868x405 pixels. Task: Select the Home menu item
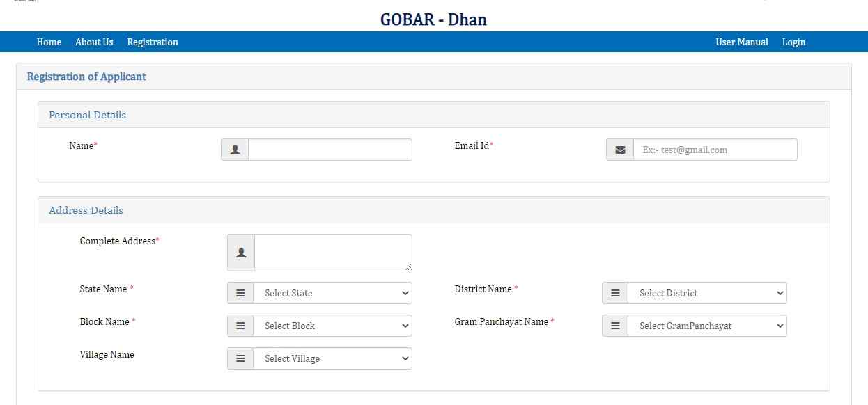48,42
